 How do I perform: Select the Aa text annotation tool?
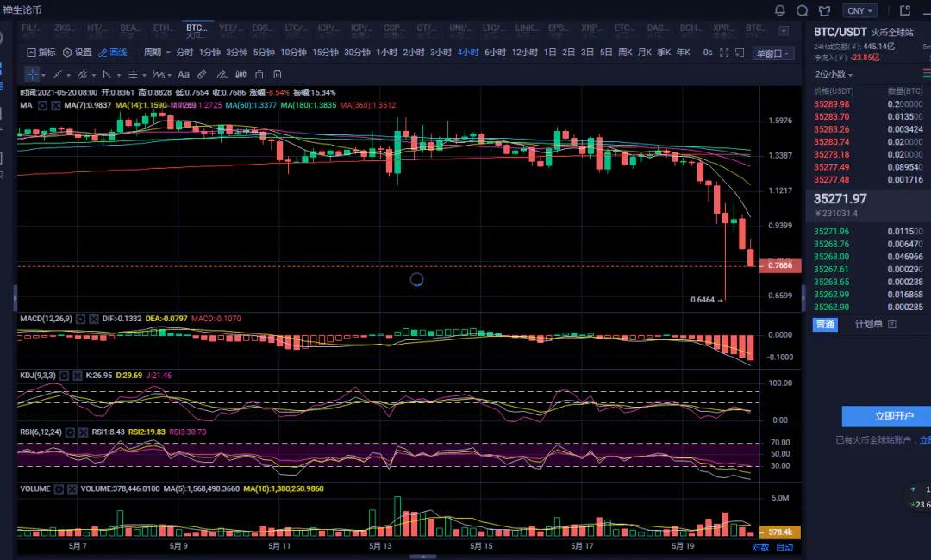pyautogui.click(x=184, y=74)
